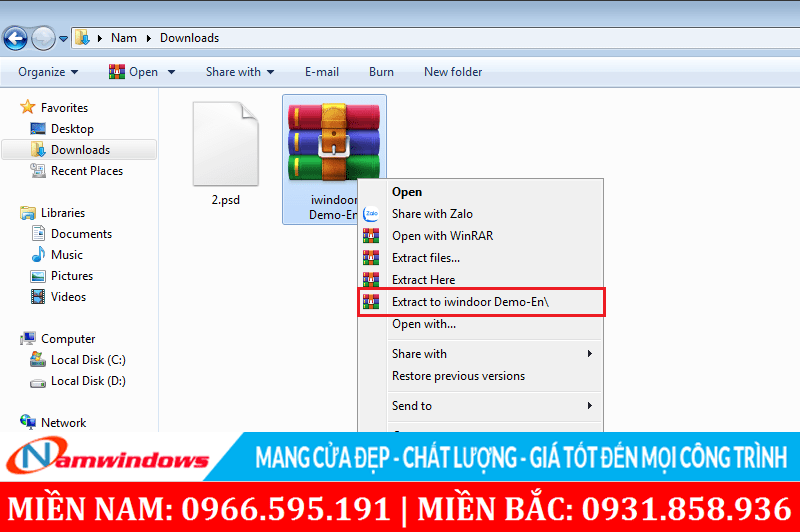Click Burn in the toolbar

(381, 72)
